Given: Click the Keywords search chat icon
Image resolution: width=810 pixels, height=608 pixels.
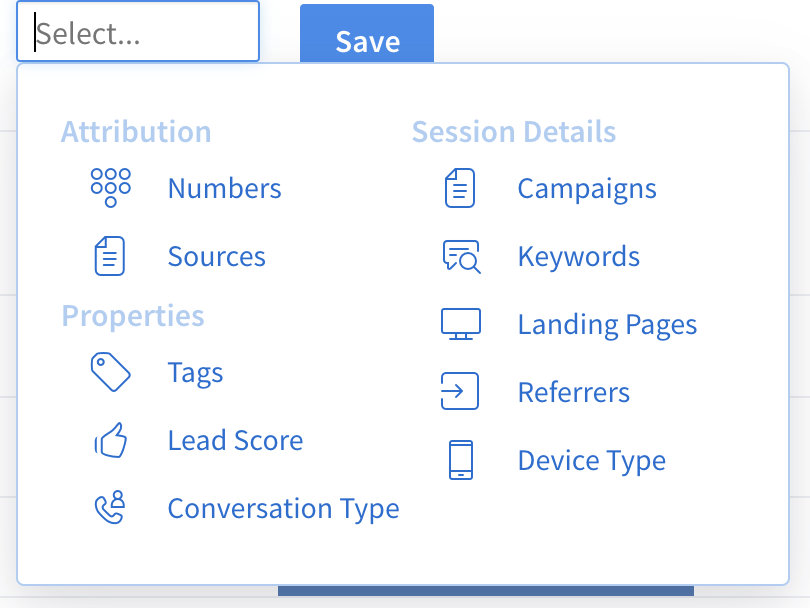Looking at the screenshot, I should pos(461,256).
